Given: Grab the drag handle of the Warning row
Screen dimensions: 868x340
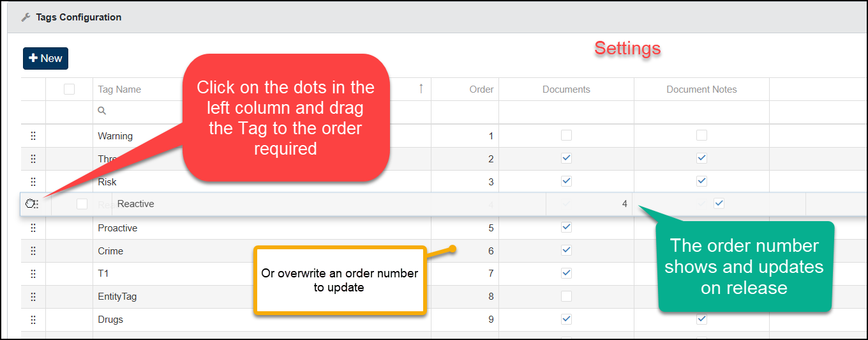Looking at the screenshot, I should (33, 135).
